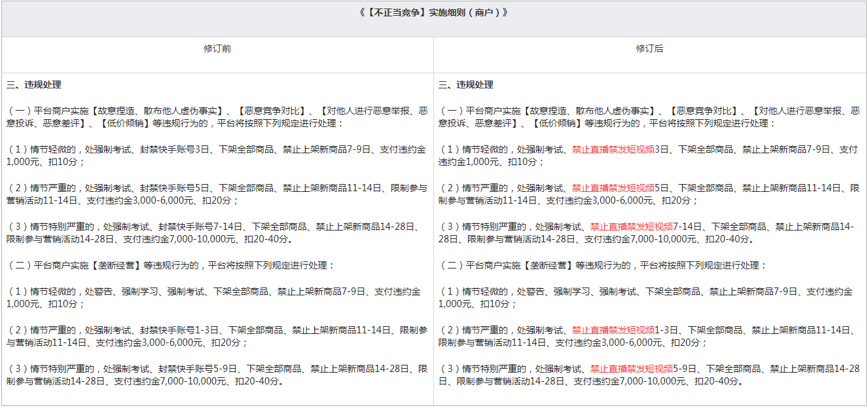Click 封禁快手账号3日 in 修订前 column

coord(175,149)
